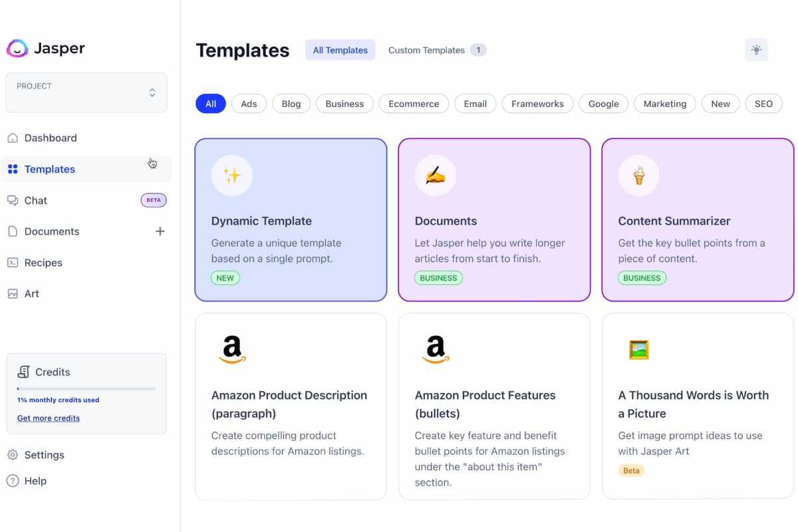Click the ice cream icon on Content Summarizer
This screenshot has height=532, width=798.
pyautogui.click(x=639, y=176)
